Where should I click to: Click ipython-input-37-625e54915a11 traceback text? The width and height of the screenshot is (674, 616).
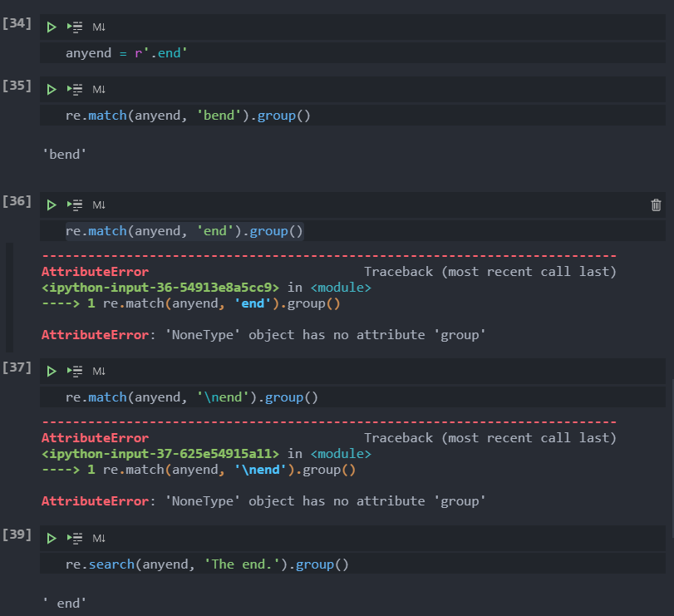(x=160, y=454)
